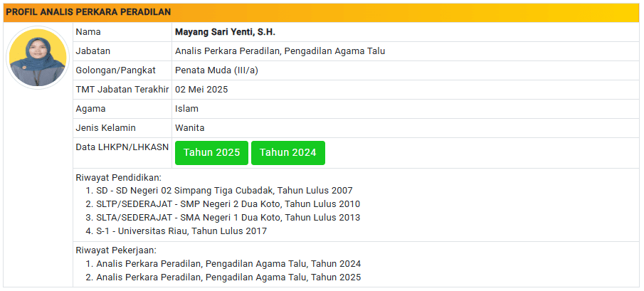Click the date 02 Mei 2025

click(201, 90)
